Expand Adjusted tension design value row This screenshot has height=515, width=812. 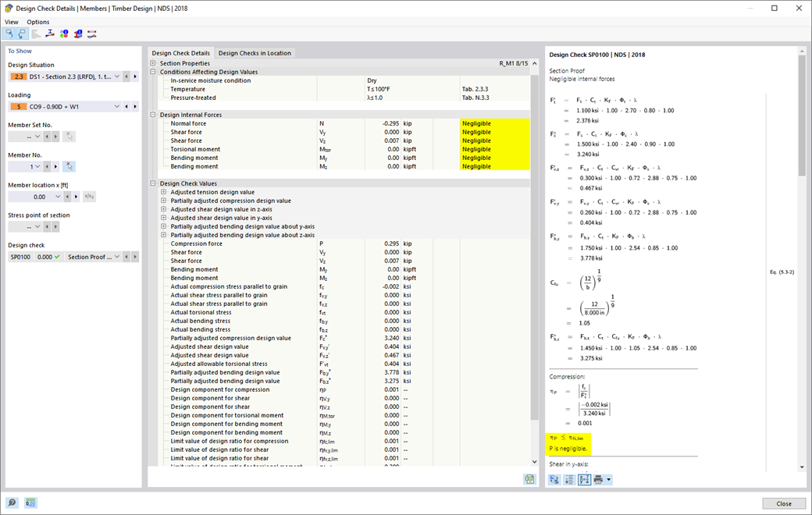[164, 192]
